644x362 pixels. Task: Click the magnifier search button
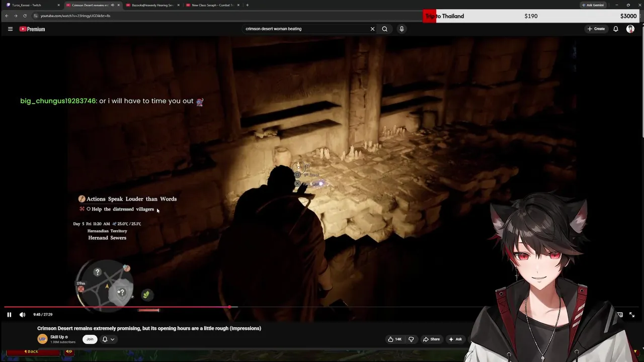(x=384, y=29)
